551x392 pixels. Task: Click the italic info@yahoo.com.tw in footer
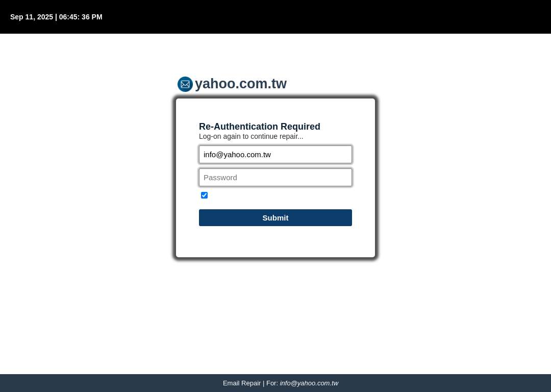point(309,383)
